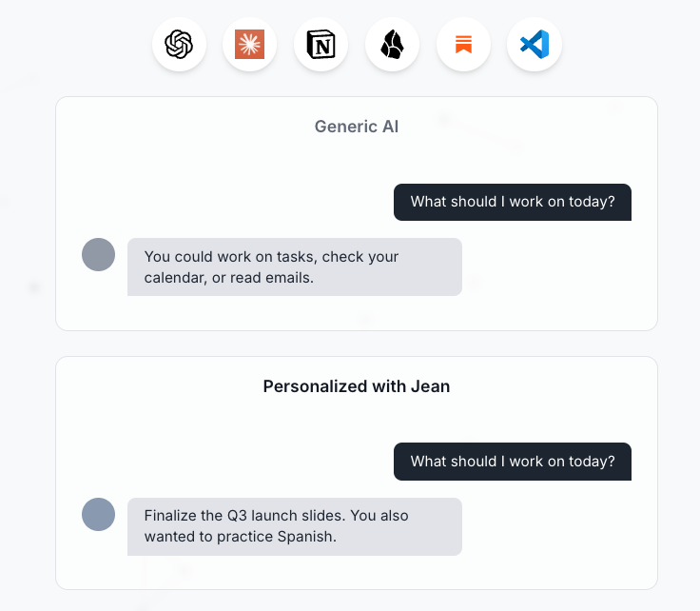Open the Notion app icon
The image size is (700, 611).
tap(321, 45)
